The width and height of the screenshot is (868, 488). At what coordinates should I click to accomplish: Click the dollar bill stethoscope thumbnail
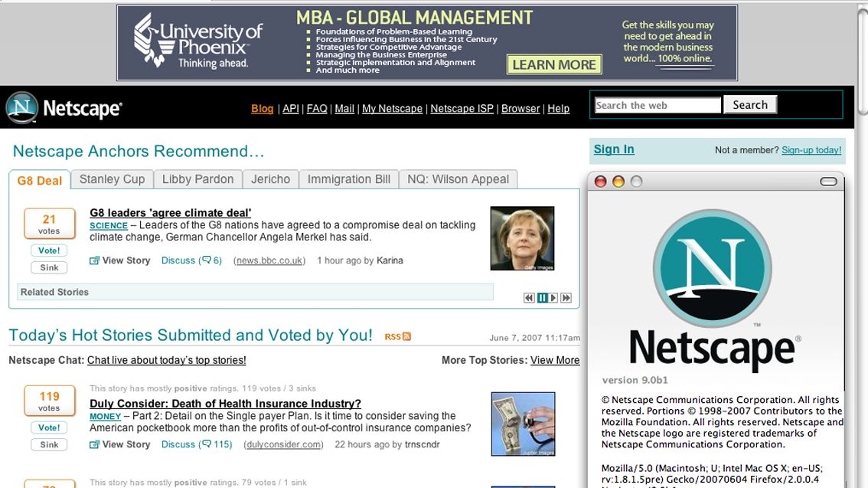pos(523,424)
